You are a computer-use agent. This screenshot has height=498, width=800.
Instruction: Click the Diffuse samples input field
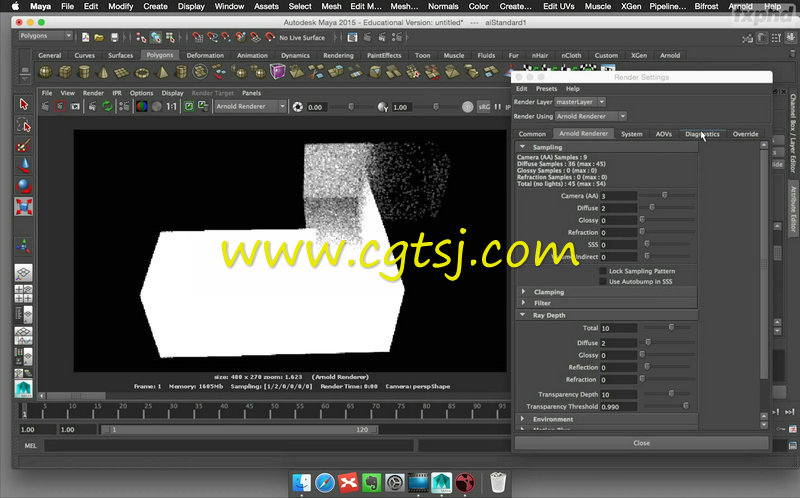pyautogui.click(x=618, y=208)
